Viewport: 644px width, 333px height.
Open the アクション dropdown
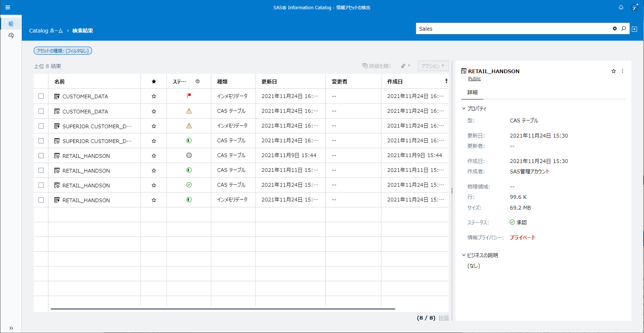[433, 66]
